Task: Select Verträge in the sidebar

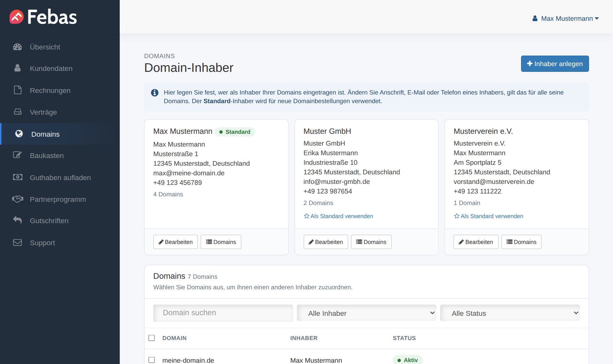Action: click(x=60, y=112)
